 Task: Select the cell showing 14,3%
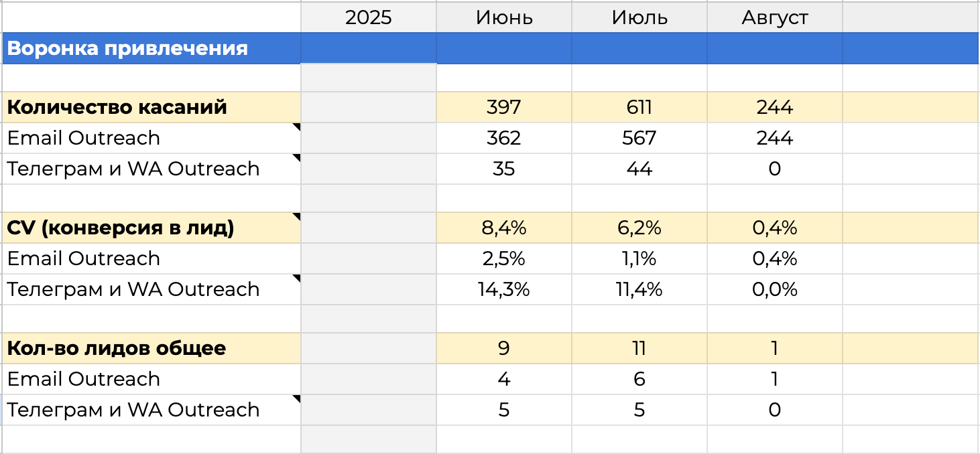[x=504, y=289]
